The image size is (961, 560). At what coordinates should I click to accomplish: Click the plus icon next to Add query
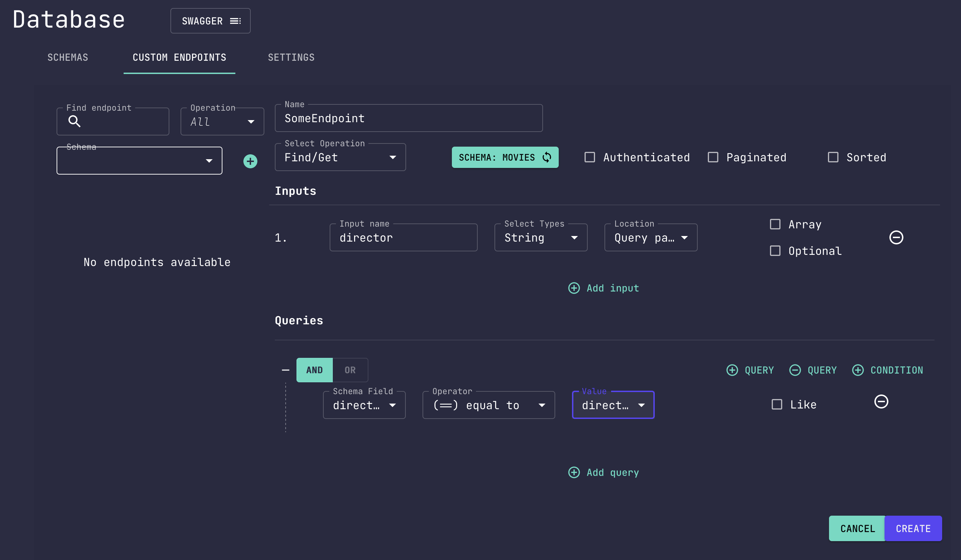coord(574,473)
